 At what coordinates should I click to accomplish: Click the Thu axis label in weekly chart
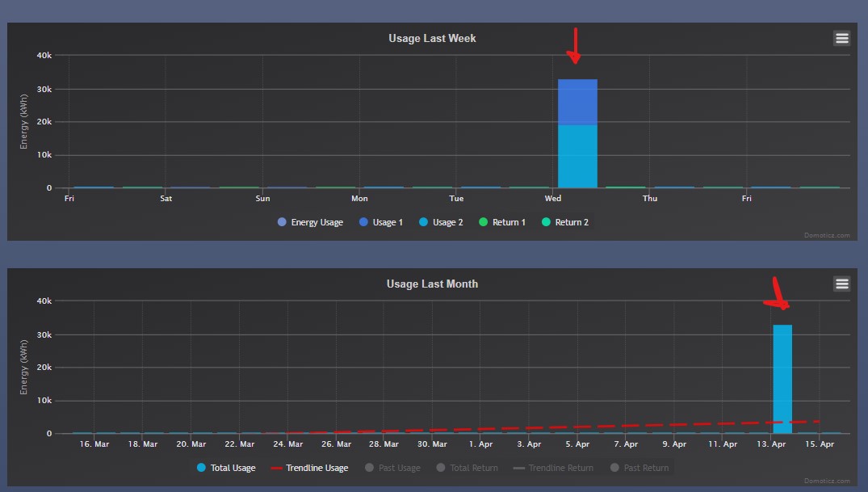tap(650, 199)
